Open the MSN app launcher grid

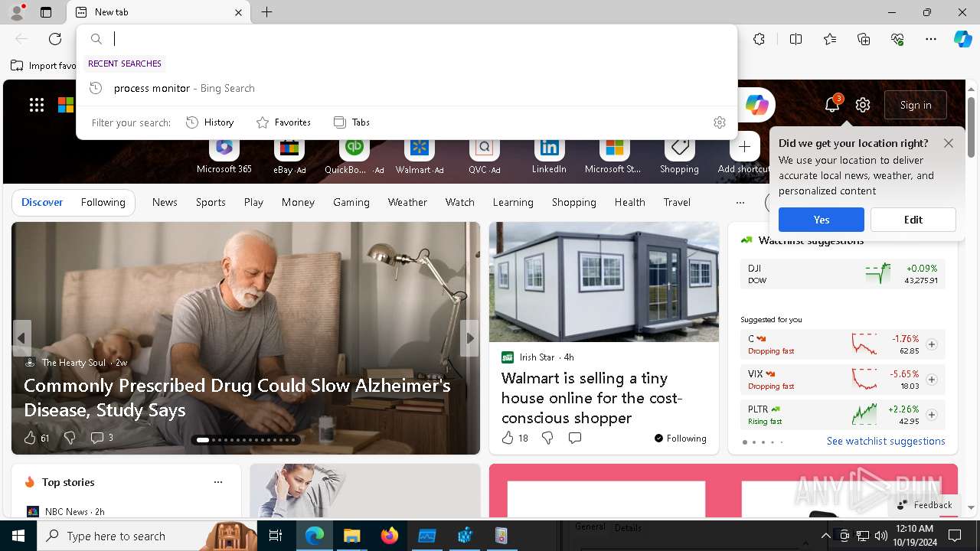[37, 106]
